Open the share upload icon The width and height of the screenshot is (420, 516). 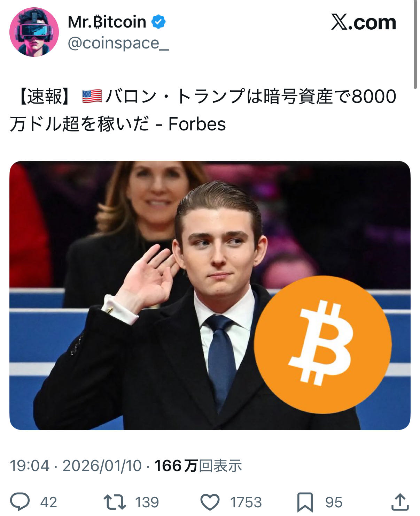tap(400, 502)
